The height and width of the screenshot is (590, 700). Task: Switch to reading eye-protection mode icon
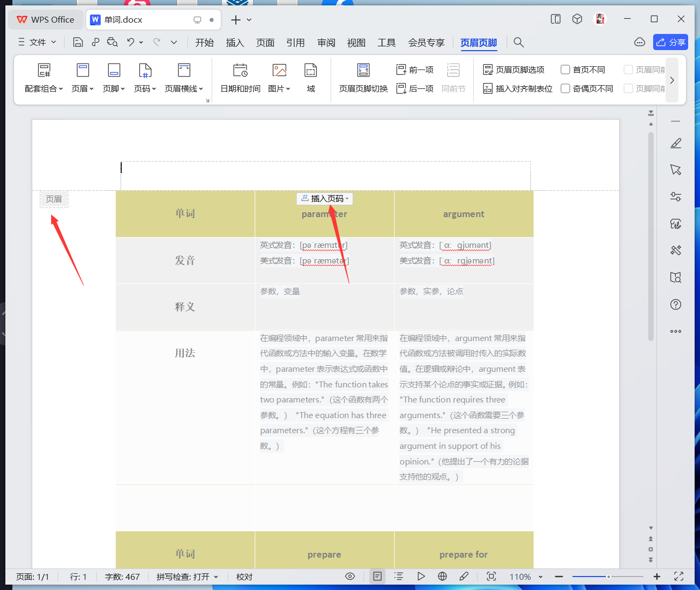pyautogui.click(x=350, y=577)
